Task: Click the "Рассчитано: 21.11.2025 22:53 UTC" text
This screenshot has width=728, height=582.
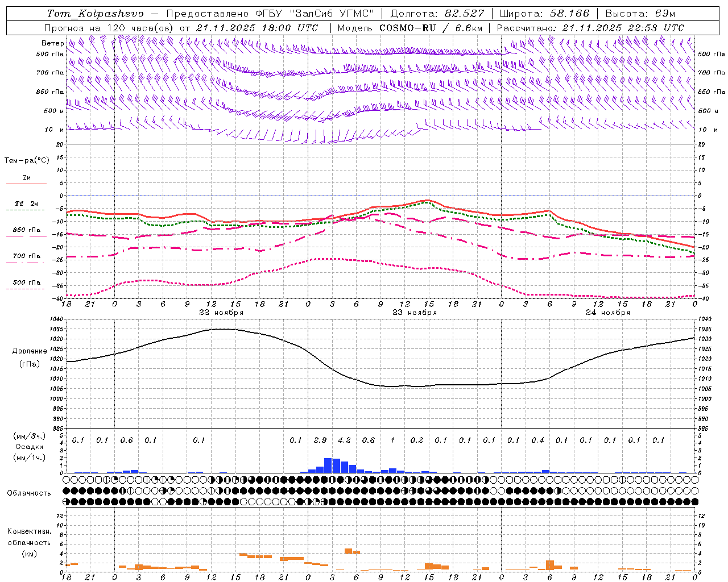Action: coord(590,28)
